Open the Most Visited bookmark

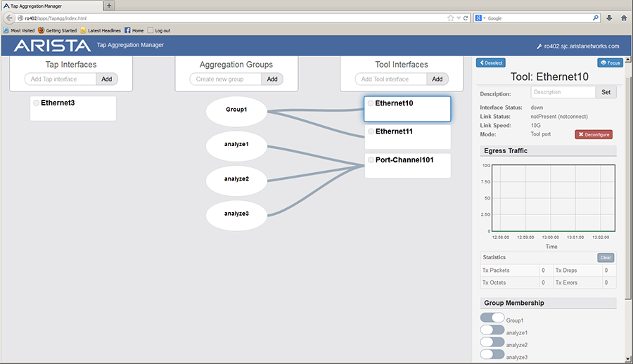click(x=19, y=30)
